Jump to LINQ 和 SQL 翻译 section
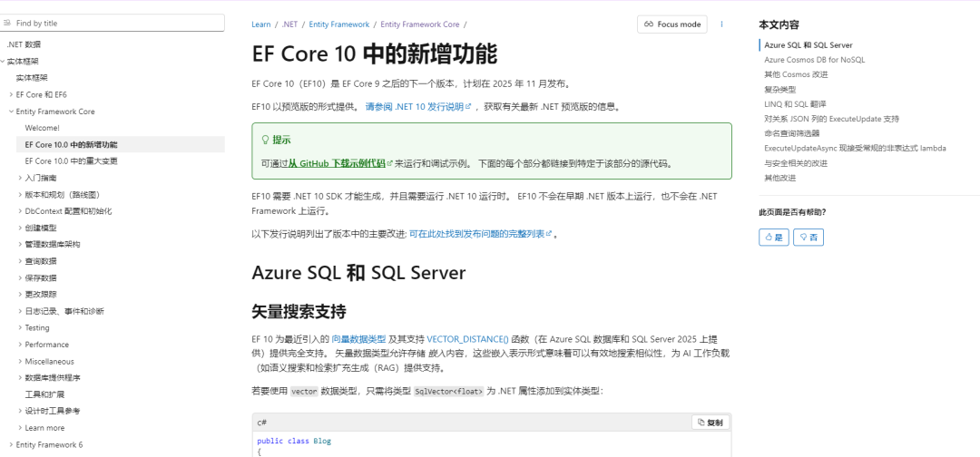Screen dimensions: 980x457 795,103
